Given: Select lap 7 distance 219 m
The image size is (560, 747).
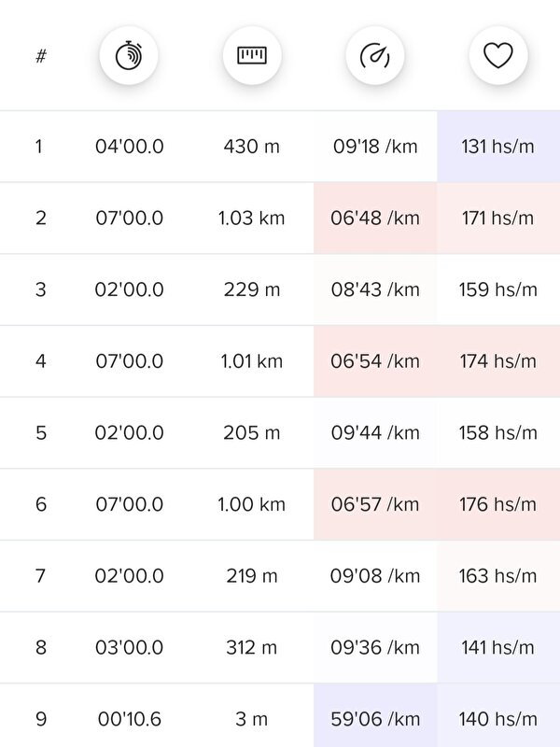Looking at the screenshot, I should pos(251,576).
